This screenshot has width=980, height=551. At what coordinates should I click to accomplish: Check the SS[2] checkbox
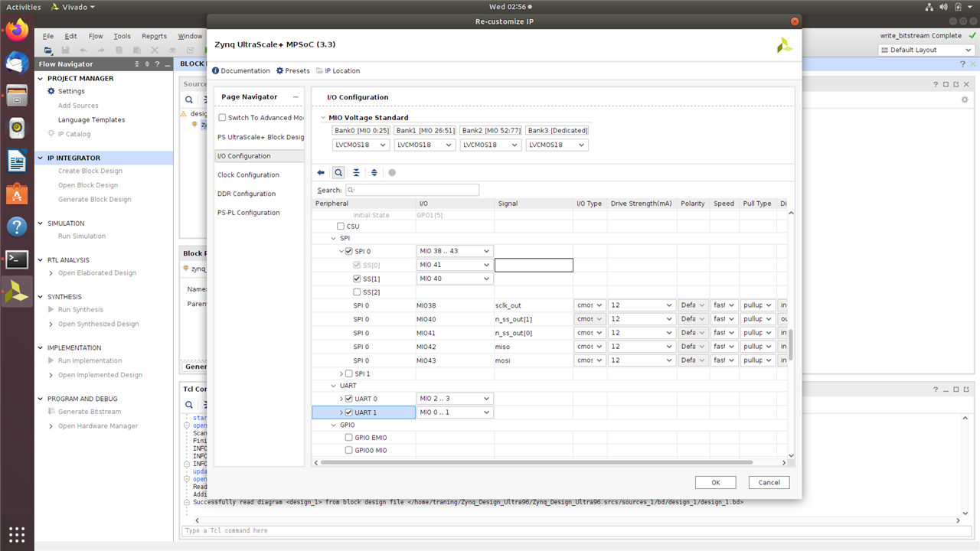tap(357, 292)
